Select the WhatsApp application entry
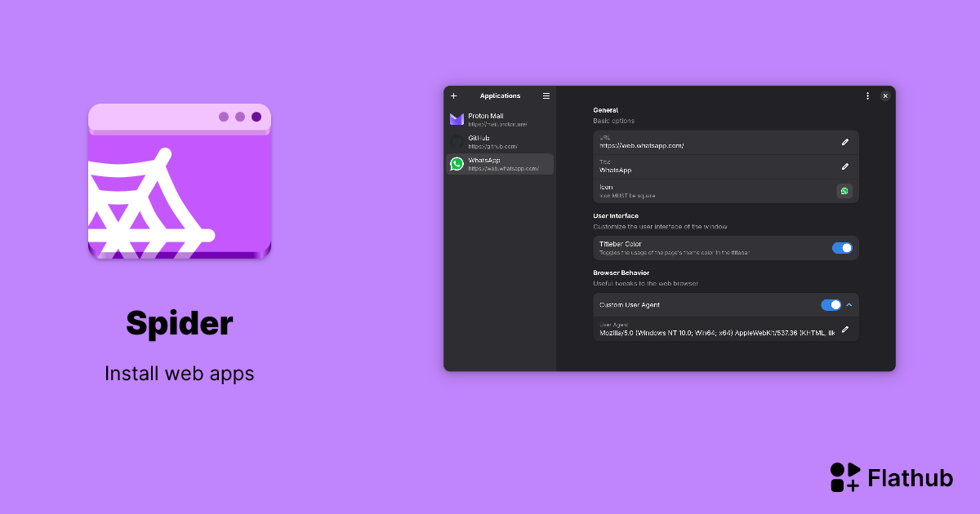980x514 pixels. [500, 163]
